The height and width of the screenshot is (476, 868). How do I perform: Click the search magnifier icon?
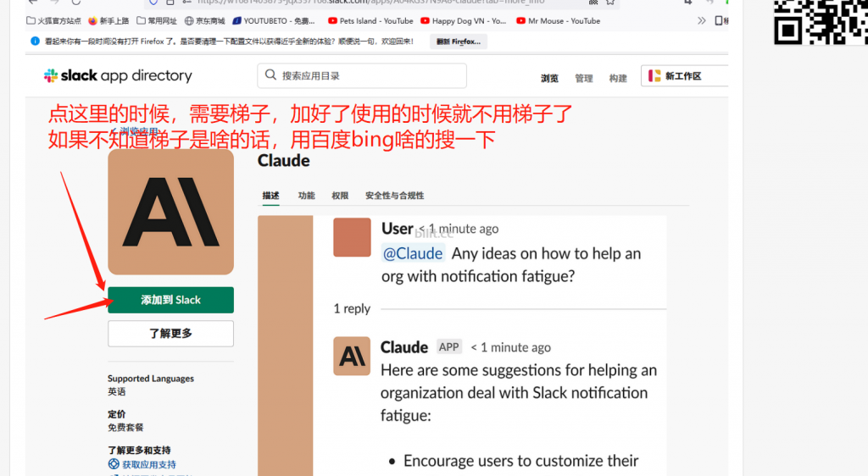click(x=270, y=75)
